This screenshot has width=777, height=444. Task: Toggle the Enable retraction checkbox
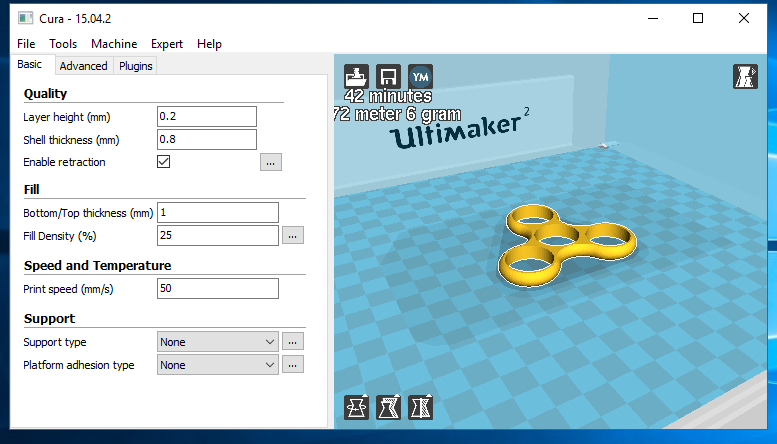[164, 162]
